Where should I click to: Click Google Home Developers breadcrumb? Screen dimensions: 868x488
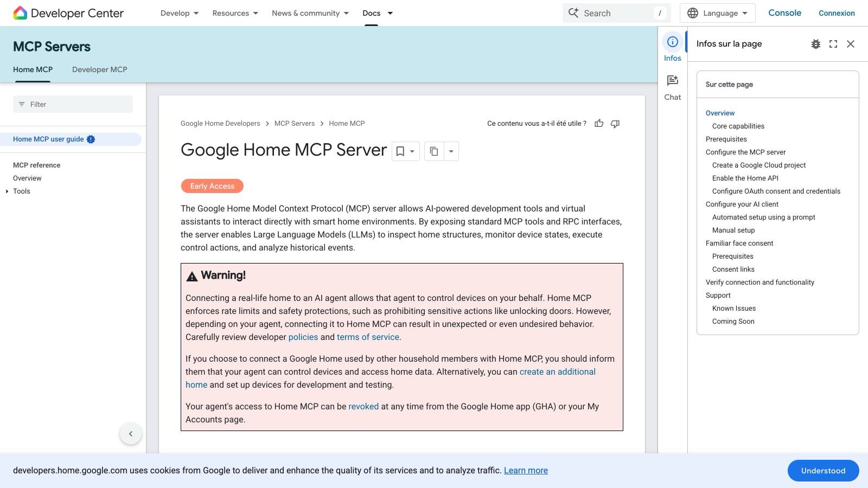[220, 124]
